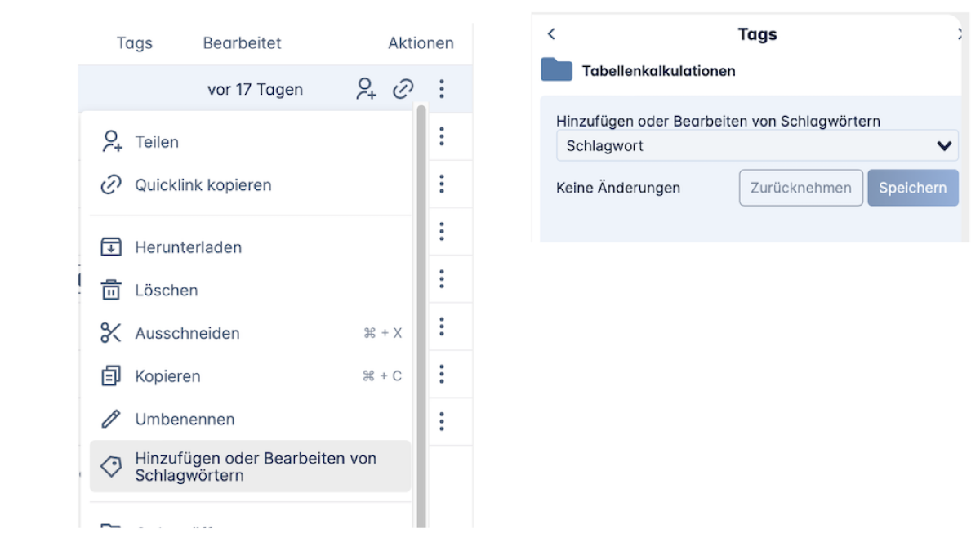Click the scissors icon for Ausschneiden

[x=110, y=333]
